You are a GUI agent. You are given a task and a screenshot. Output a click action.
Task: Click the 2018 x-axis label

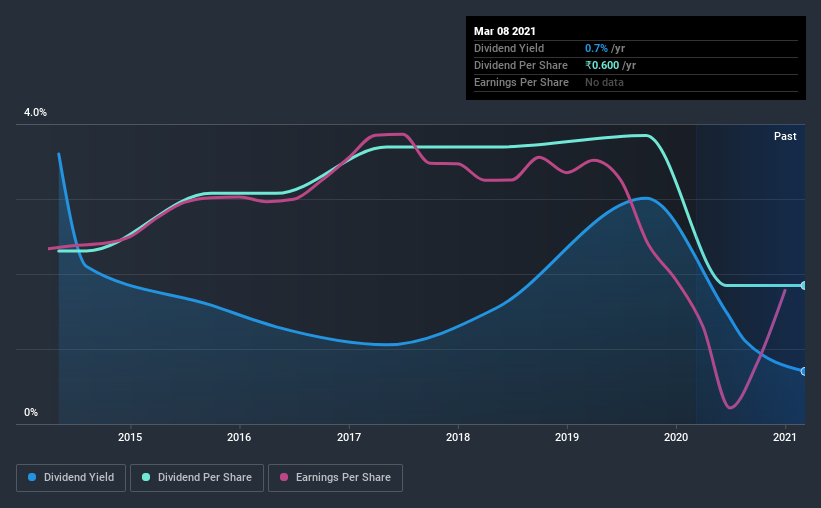tap(458, 437)
